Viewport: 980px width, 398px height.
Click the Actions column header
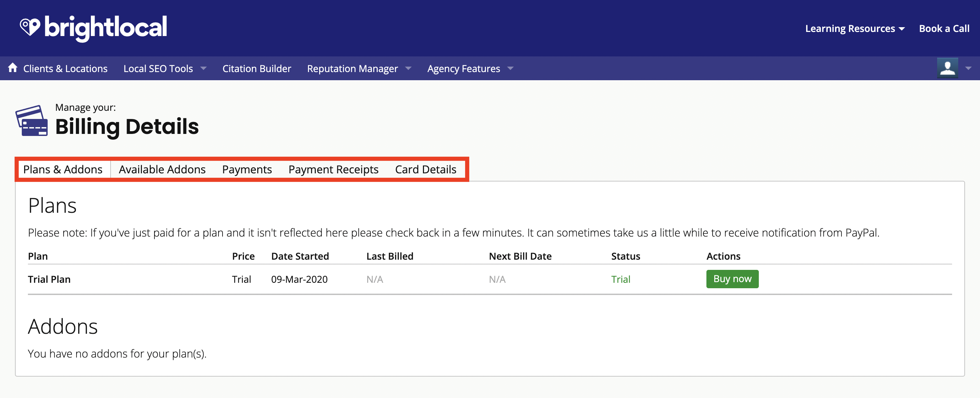(723, 256)
